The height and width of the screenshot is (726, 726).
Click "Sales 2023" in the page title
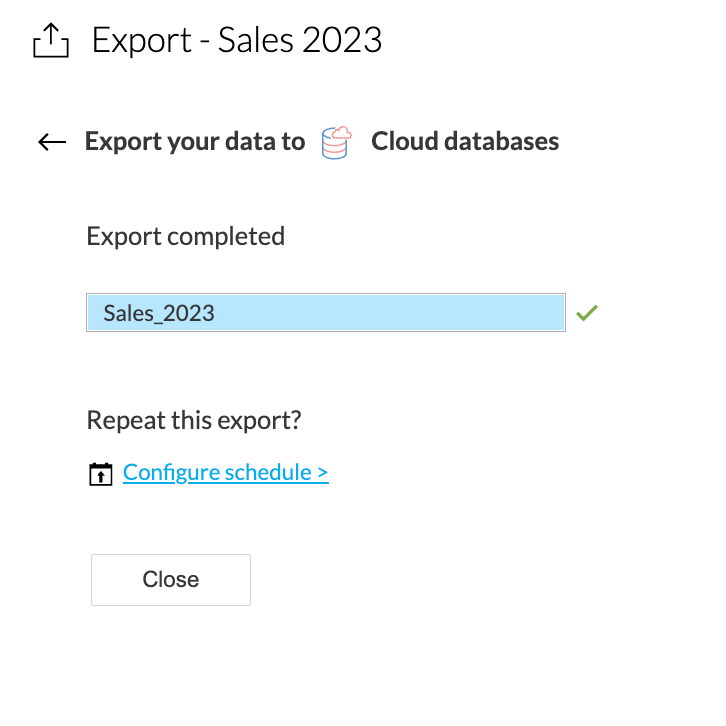pyautogui.click(x=300, y=41)
